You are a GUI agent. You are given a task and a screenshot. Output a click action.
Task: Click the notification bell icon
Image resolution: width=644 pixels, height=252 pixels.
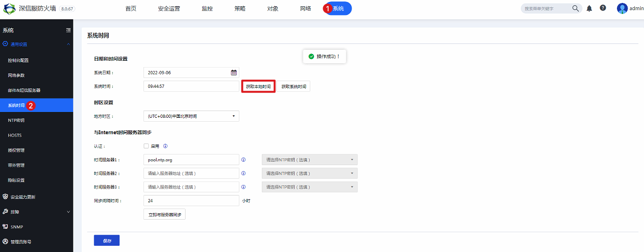coord(589,8)
